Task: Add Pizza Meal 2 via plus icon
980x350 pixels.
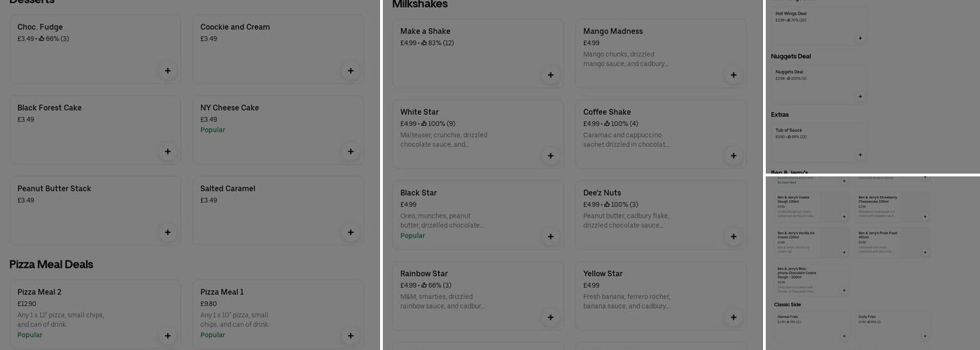Action: 167,336
